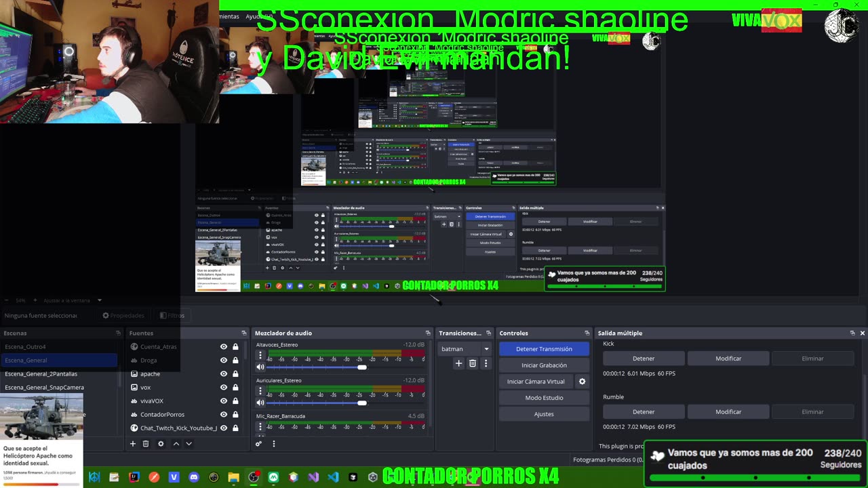Unlock the ContadorPorros source
This screenshot has width=868, height=488.
pos(235,414)
